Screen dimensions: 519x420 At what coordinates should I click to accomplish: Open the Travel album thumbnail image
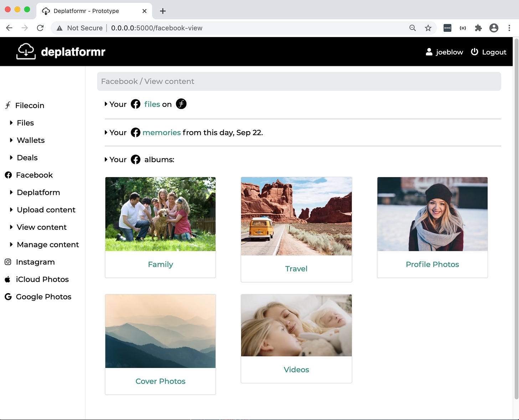[x=296, y=216]
